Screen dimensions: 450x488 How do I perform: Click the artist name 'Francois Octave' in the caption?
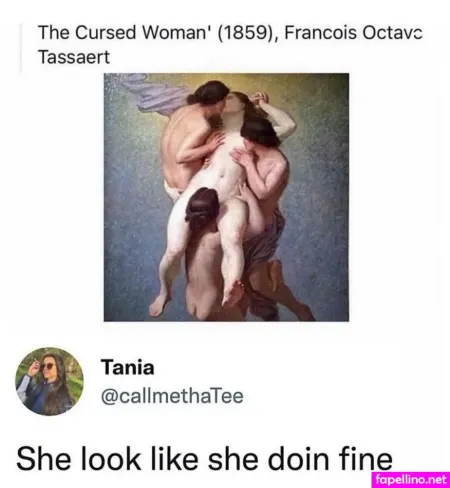pos(353,32)
